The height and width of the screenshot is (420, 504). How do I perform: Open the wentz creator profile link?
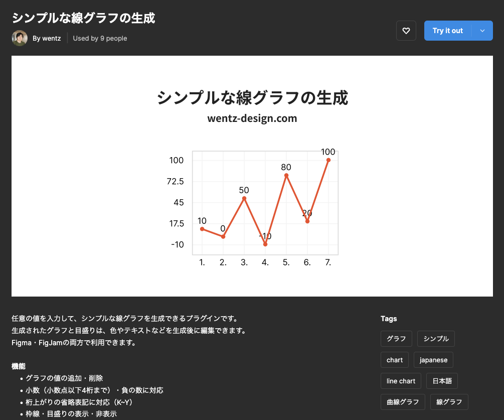tap(47, 38)
